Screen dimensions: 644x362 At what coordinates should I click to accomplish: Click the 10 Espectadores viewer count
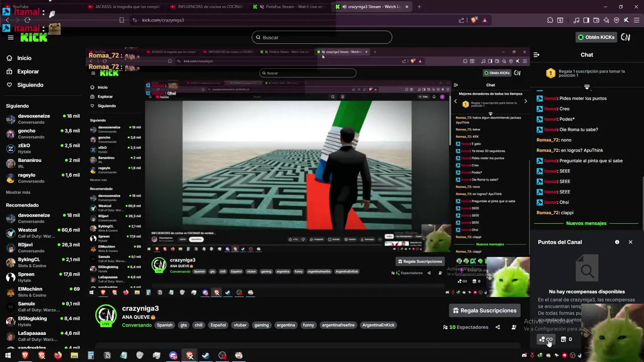465,327
